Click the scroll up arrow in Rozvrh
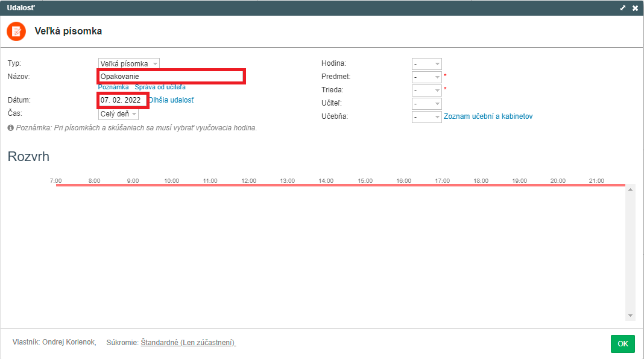644x359 pixels. click(630, 190)
